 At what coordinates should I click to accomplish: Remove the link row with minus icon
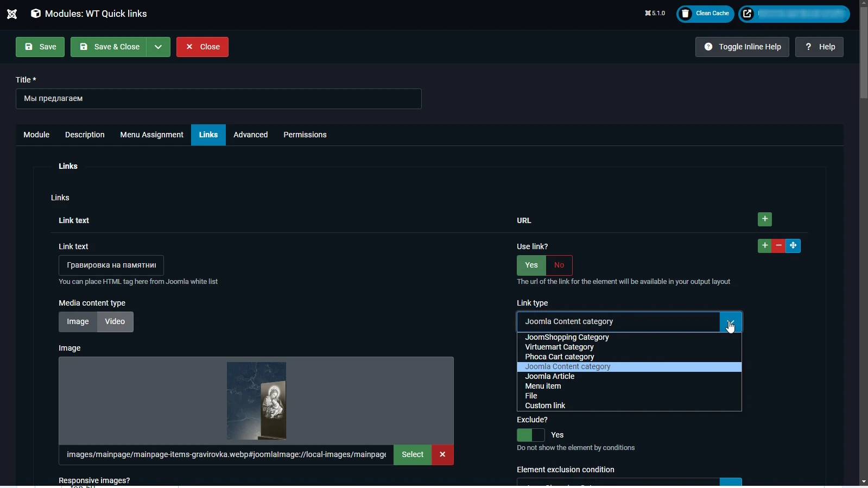coord(778,246)
